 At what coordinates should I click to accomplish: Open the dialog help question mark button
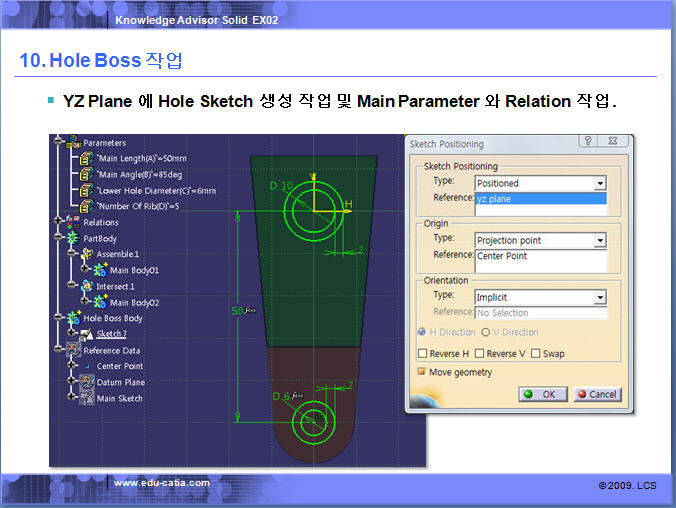tap(588, 143)
